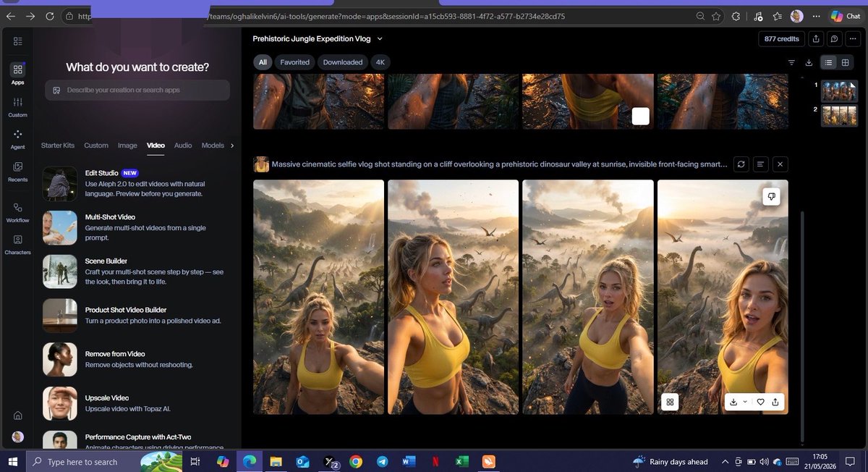This screenshot has height=472, width=868.
Task: Show prompt details with the lines icon
Action: pyautogui.click(x=760, y=164)
